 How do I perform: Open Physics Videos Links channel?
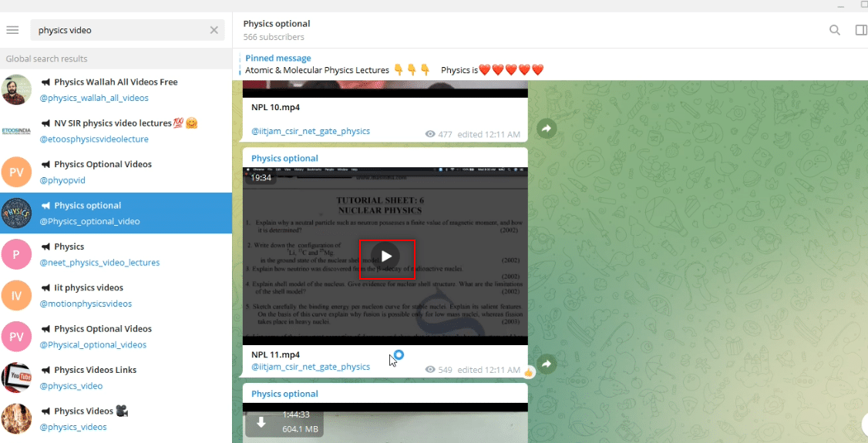(x=116, y=378)
